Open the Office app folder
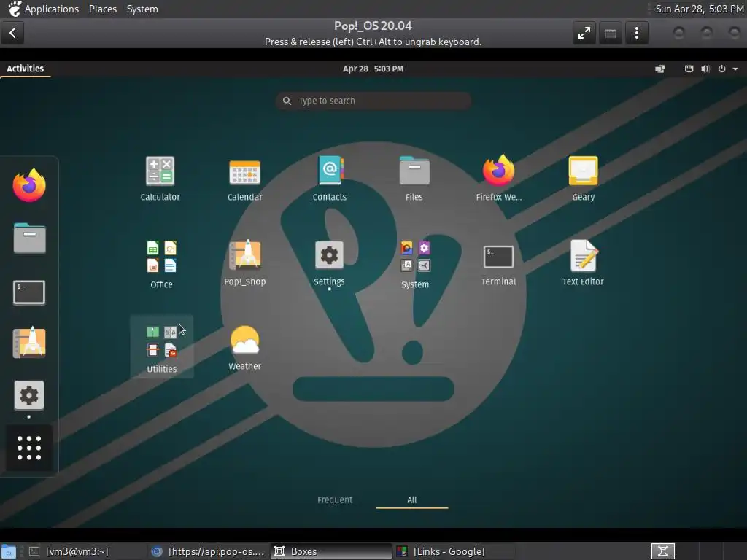747x560 pixels. click(x=161, y=264)
